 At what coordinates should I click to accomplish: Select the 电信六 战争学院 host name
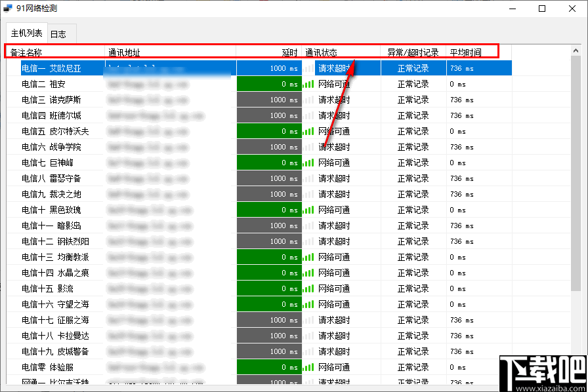51,147
